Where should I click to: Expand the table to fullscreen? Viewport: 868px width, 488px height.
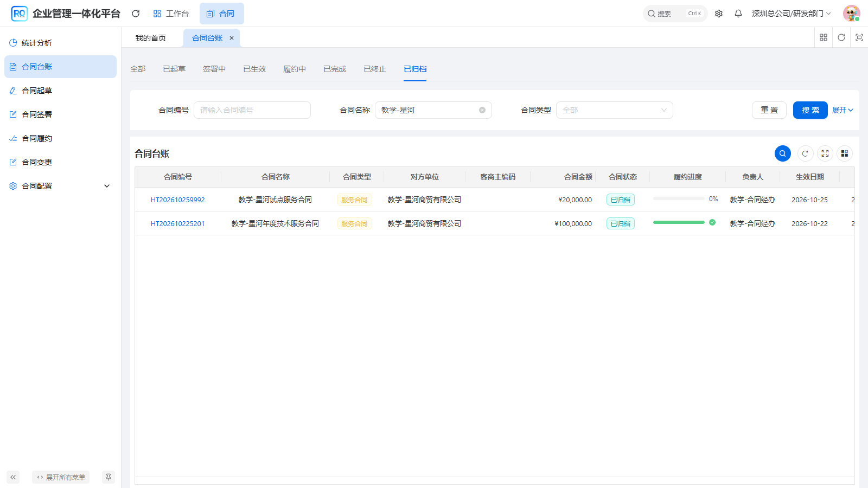pyautogui.click(x=825, y=153)
